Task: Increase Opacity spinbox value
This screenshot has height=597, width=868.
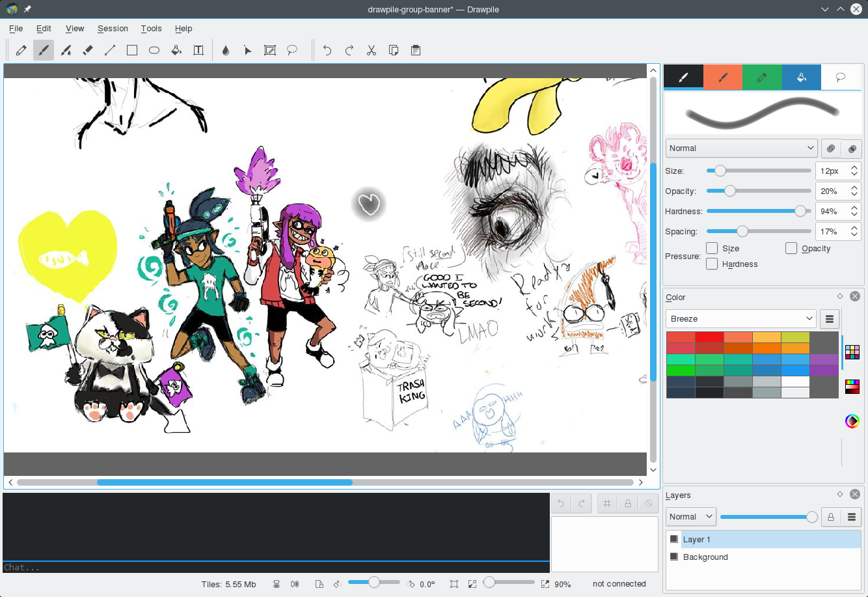Action: 854,187
